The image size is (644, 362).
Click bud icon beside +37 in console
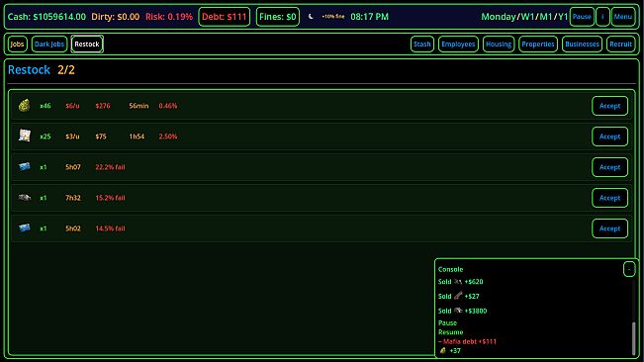coord(443,350)
